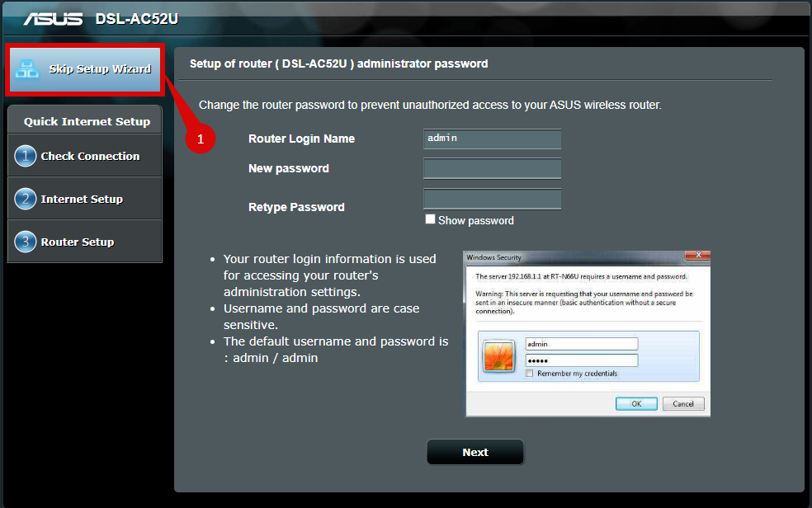The width and height of the screenshot is (812, 508).
Task: Click the step 1 Check Connection circle icon
Action: pyautogui.click(x=26, y=156)
